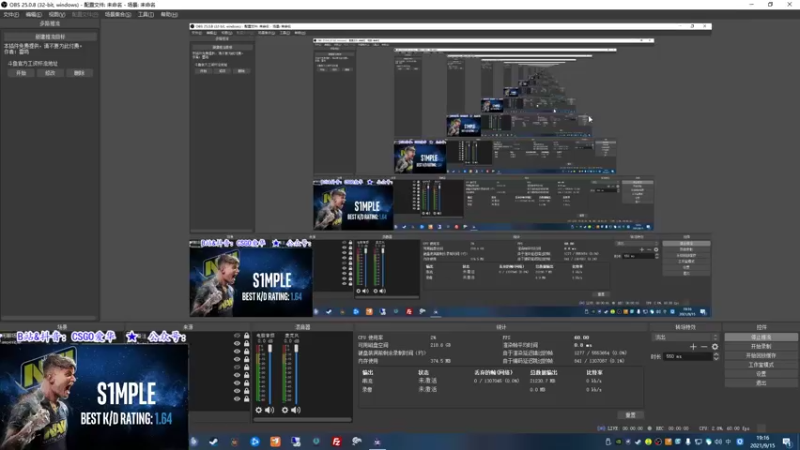Click the CPU usage status bar text
This screenshot has width=800, height=450.
coord(724,429)
